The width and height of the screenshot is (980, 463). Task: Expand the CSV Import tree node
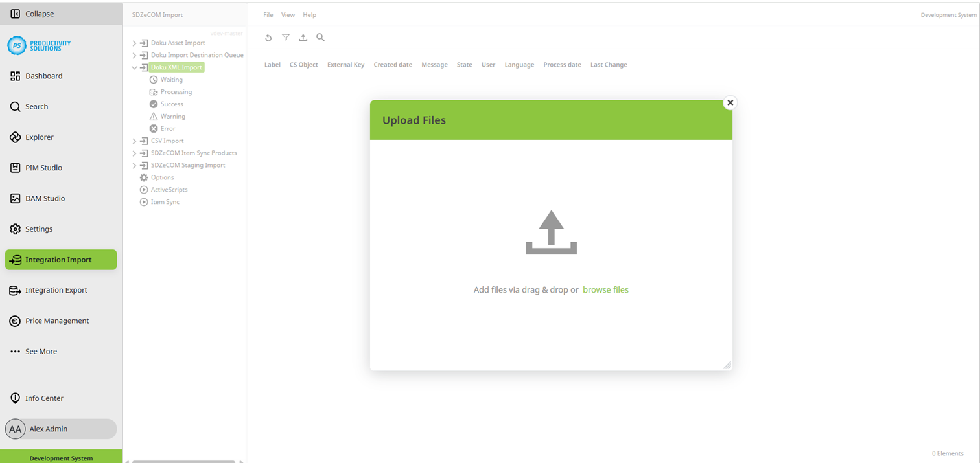(x=134, y=141)
